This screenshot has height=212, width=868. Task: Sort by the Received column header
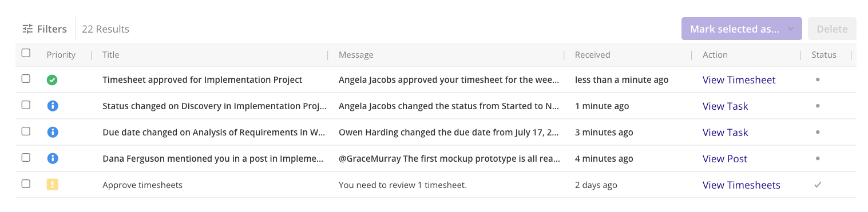tap(592, 55)
